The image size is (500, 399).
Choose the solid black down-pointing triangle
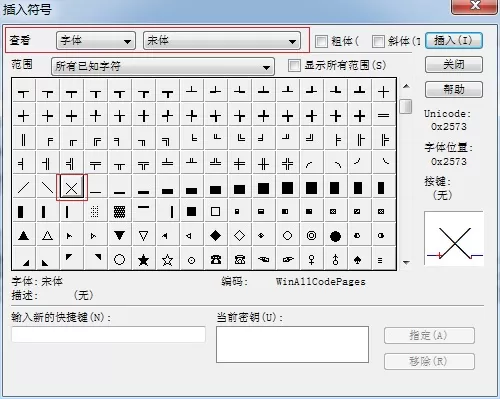[120, 236]
